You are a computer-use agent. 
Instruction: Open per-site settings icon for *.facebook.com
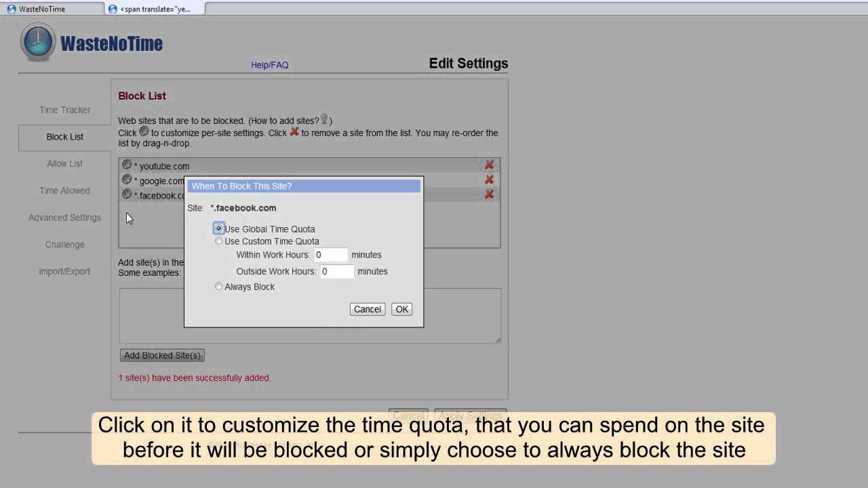pos(126,195)
